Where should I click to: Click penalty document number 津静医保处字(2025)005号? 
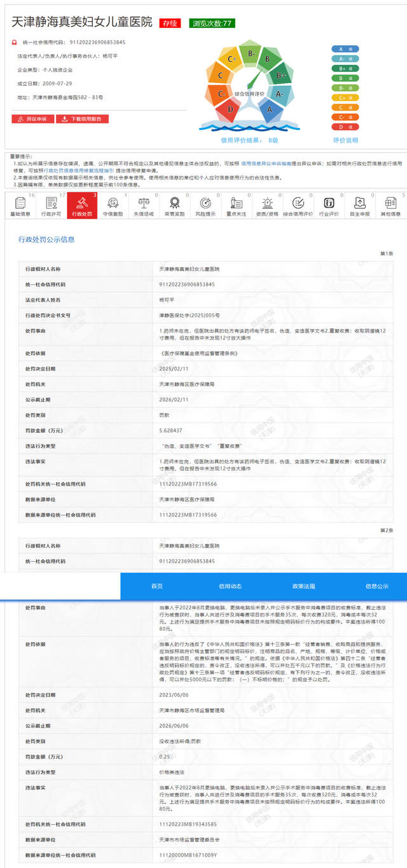point(190,315)
